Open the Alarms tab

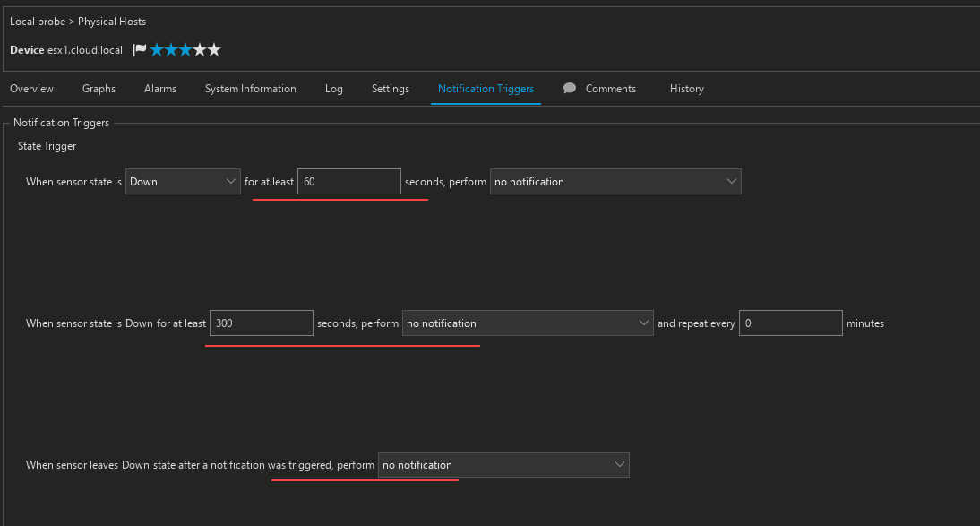coord(160,89)
